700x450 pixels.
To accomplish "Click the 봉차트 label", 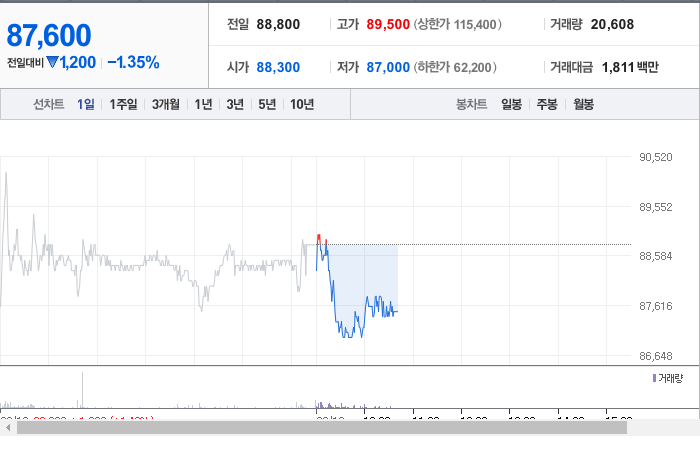I will [471, 104].
